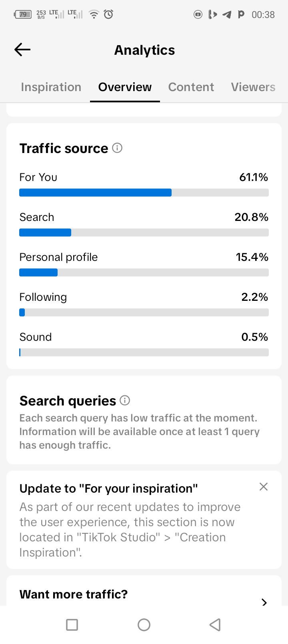Tap the Android recent apps square
Screen dimensions: 288x644
(x=72, y=624)
